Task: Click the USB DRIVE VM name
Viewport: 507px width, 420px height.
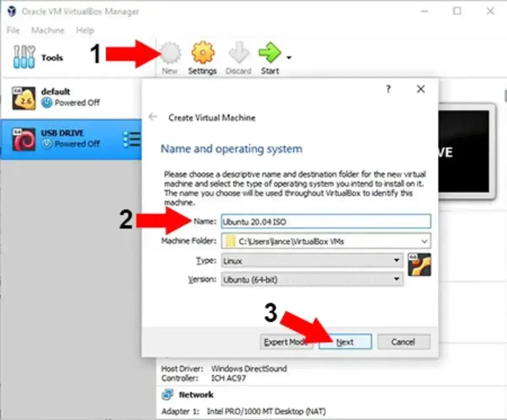Action: tap(62, 133)
